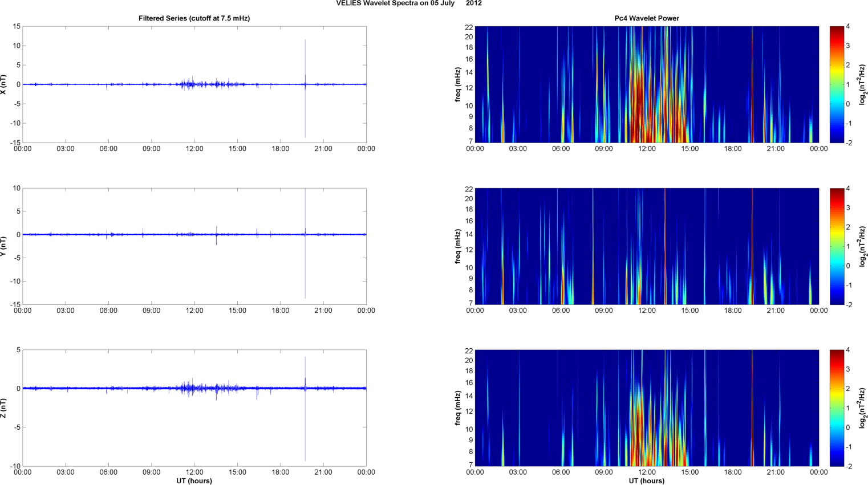
Task: Click the X (nT) axis label
Action: 3,84
